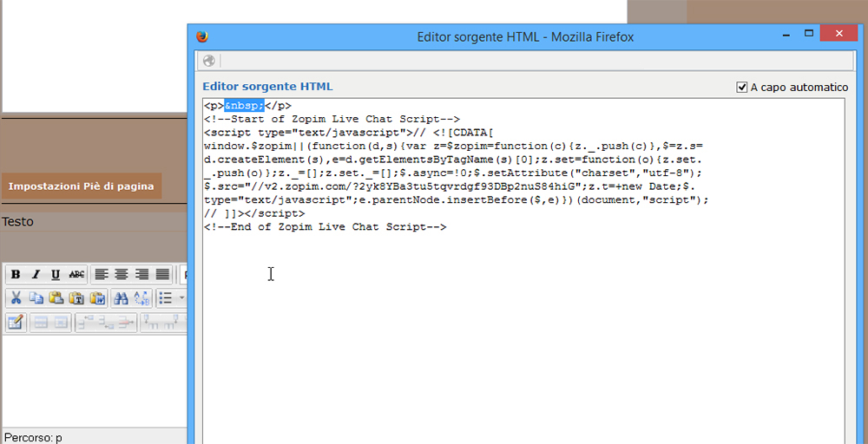Copy selection with the copy icon

pyautogui.click(x=36, y=298)
